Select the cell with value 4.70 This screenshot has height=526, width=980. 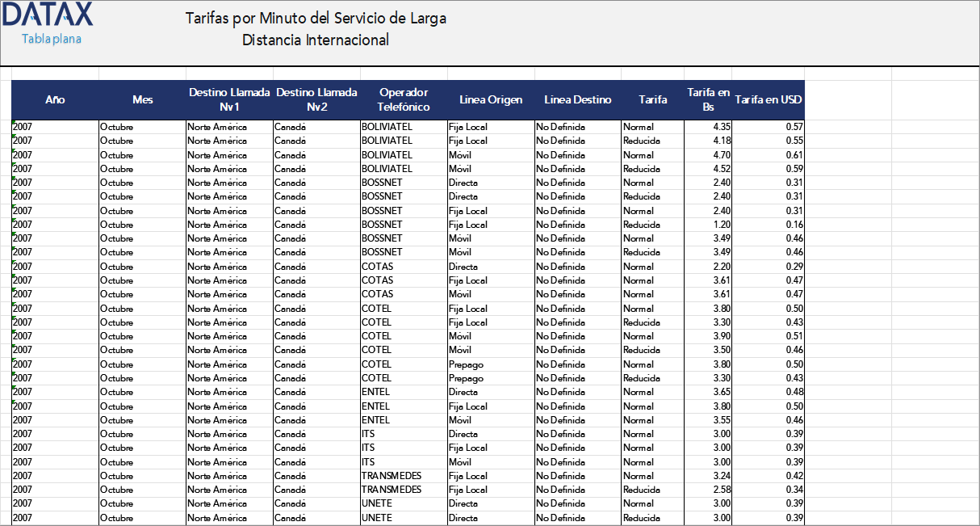708,154
